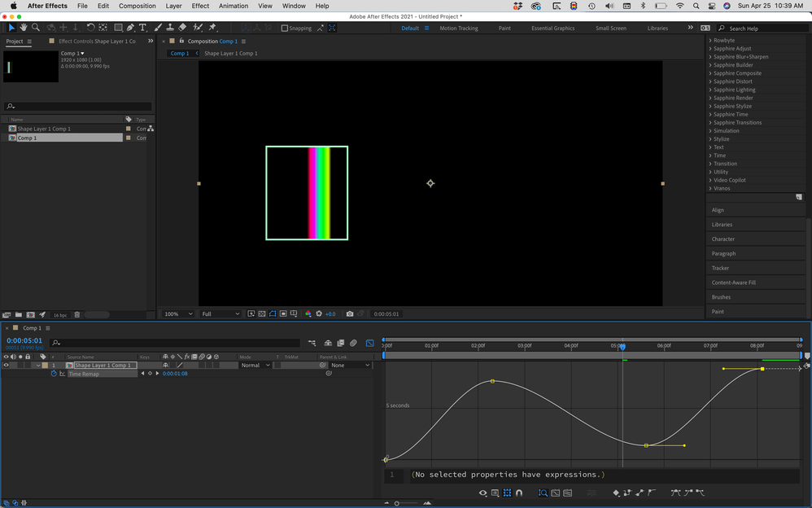Switch to Motion Tracking workspace
The height and width of the screenshot is (508, 812).
pyautogui.click(x=459, y=28)
